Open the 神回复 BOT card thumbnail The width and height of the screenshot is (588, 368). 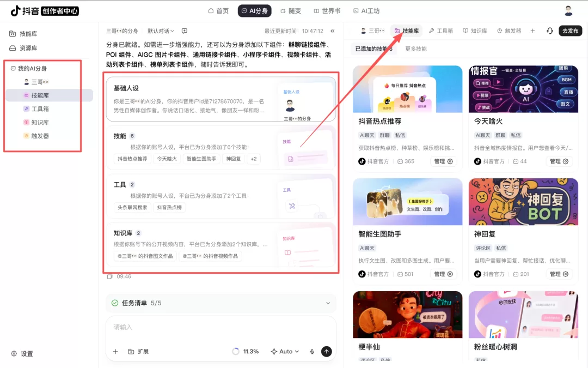[524, 202]
